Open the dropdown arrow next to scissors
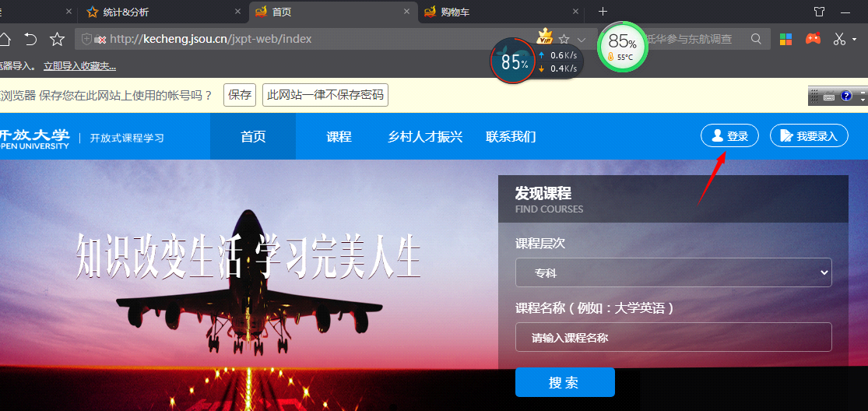Screen dimensions: 868x411 click(x=854, y=39)
